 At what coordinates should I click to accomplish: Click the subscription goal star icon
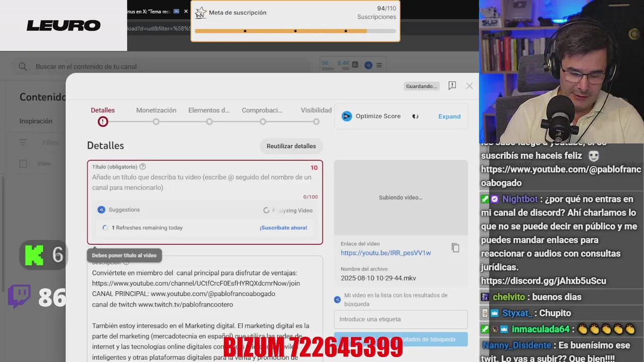[x=200, y=13]
